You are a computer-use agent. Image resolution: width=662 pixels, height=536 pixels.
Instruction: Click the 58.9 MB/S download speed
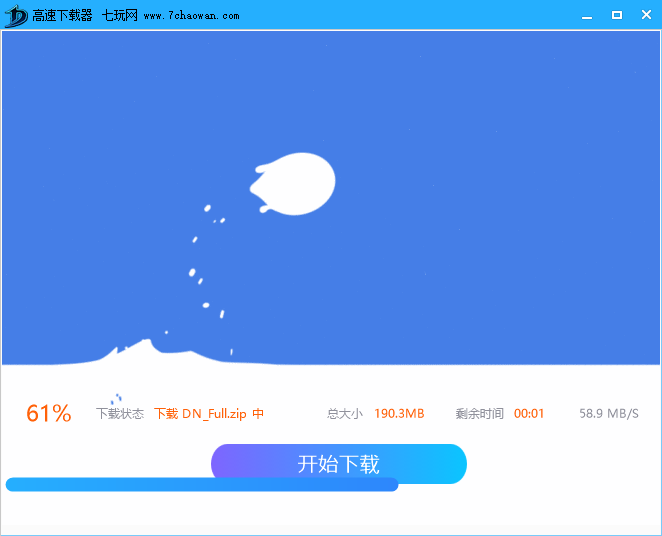point(608,414)
